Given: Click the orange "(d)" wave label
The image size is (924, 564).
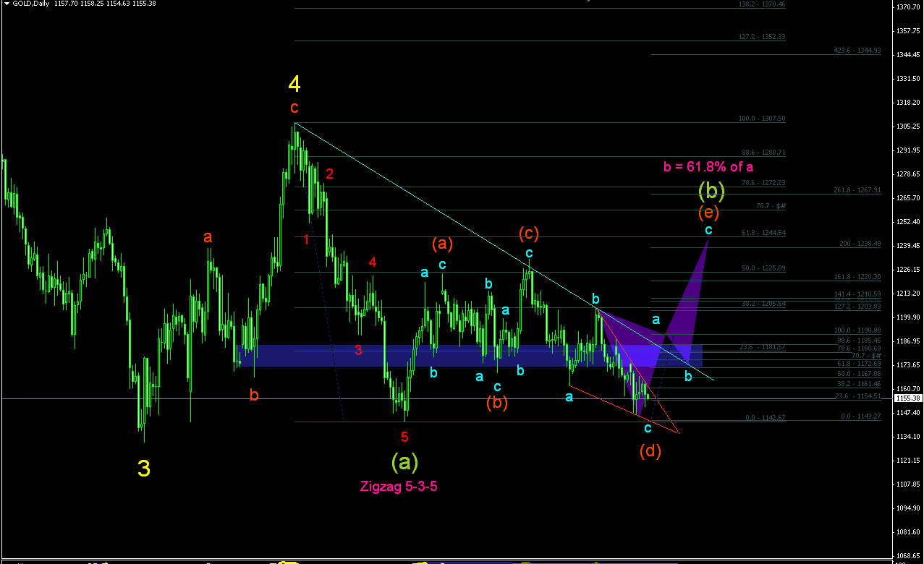Looking at the screenshot, I should point(650,451).
